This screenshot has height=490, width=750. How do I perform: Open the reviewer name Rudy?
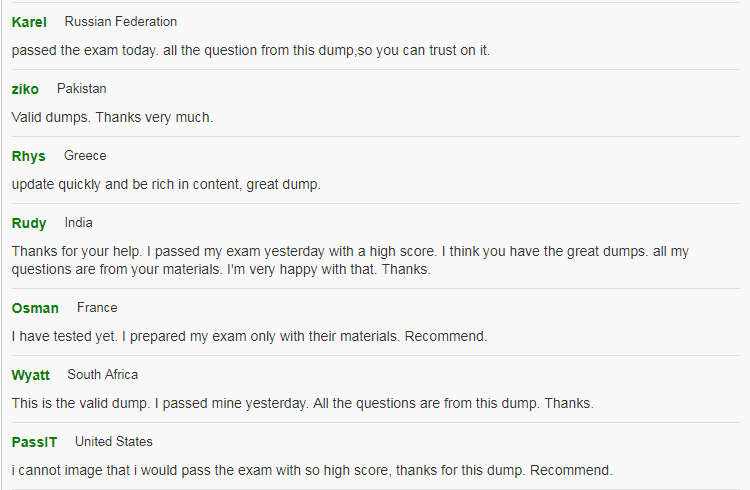point(29,223)
